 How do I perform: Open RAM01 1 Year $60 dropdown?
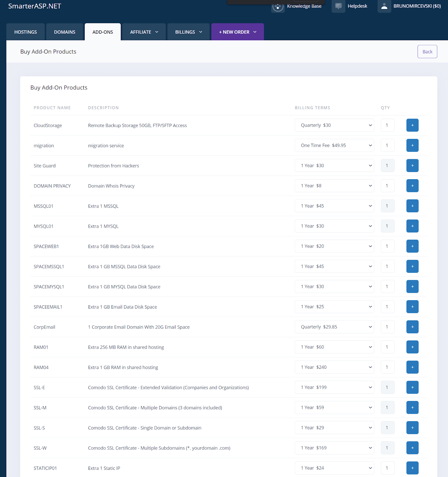[334, 347]
